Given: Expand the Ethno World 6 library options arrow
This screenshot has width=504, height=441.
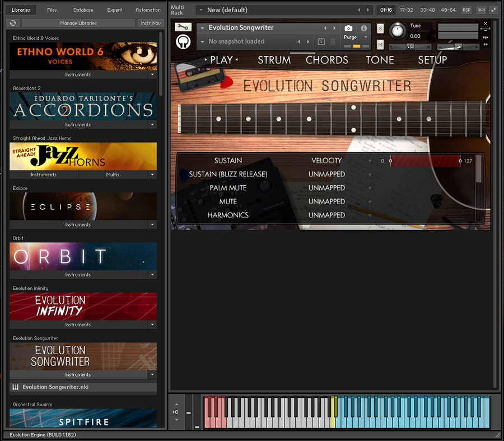Looking at the screenshot, I should click(152, 74).
